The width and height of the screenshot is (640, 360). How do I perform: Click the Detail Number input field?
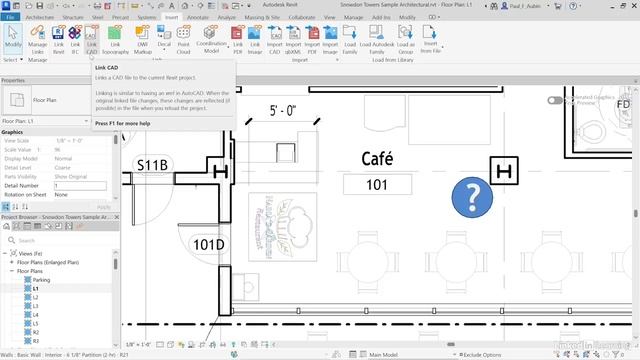(x=80, y=186)
